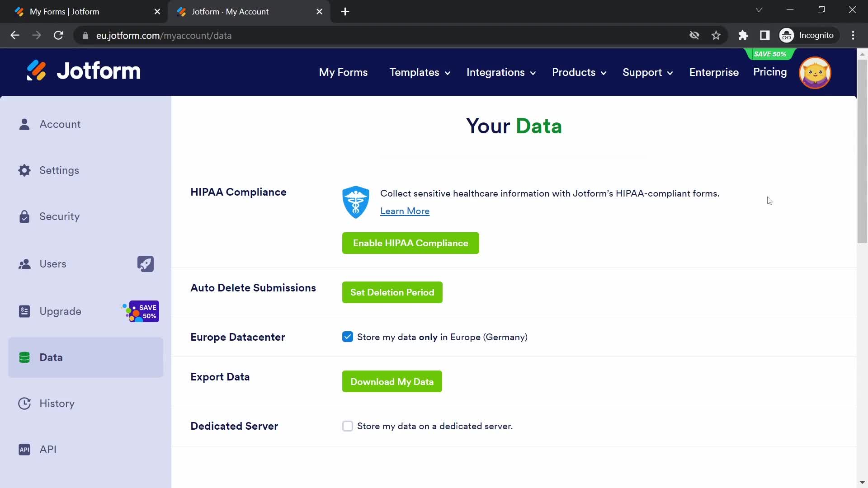Select the Settings gear icon in sidebar
This screenshot has width=868, height=488.
click(24, 170)
